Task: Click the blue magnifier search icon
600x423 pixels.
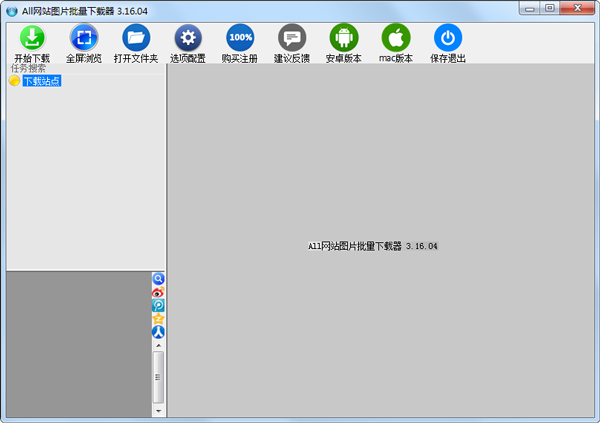Action: 158,279
